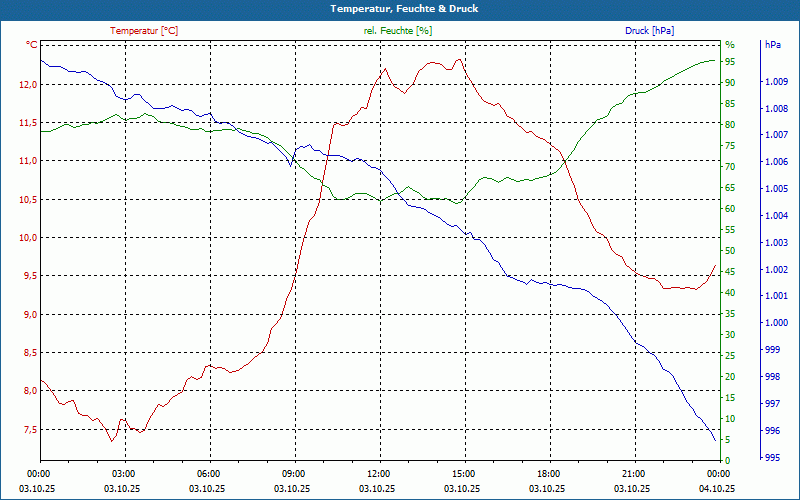This screenshot has height=500, width=800.
Task: Click the "12,0" temperature axis value
Action: [x=29, y=84]
